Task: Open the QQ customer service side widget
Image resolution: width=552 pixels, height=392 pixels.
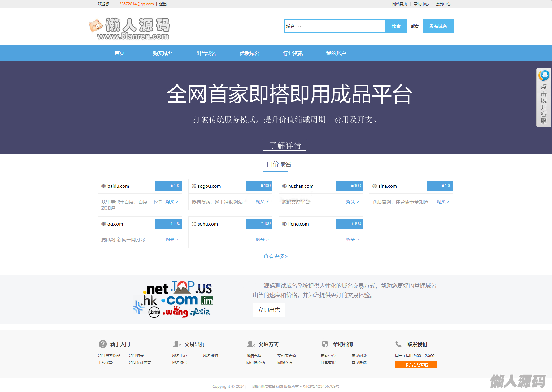Action: coord(544,97)
